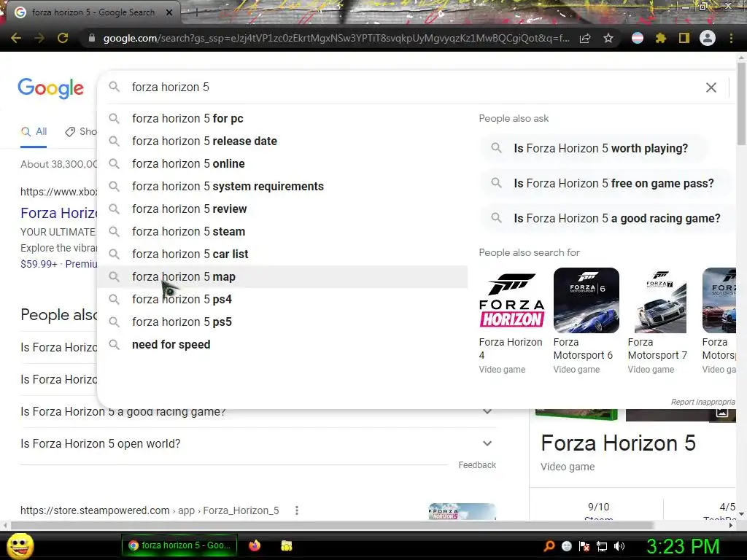Click Is Forza Horizon 5 a good racing game? chip
747x560 pixels.
(608, 219)
